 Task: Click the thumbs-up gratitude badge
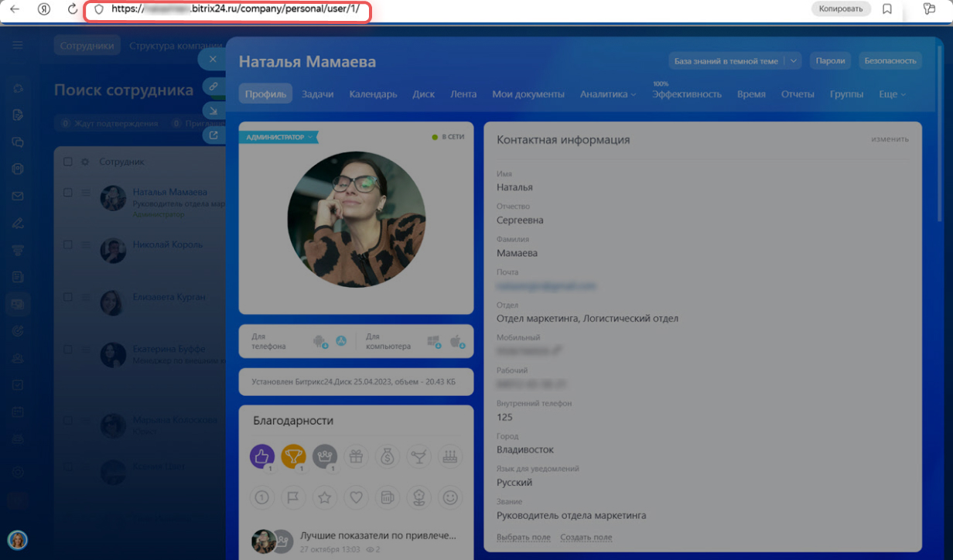[262, 456]
